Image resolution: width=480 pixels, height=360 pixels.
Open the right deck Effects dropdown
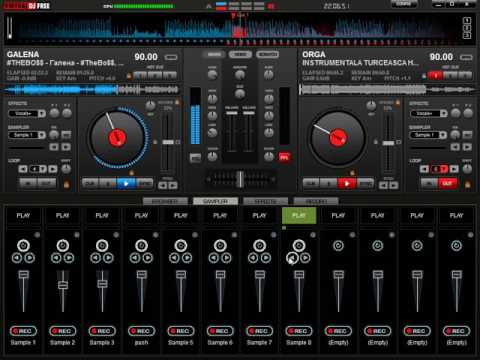click(x=428, y=114)
